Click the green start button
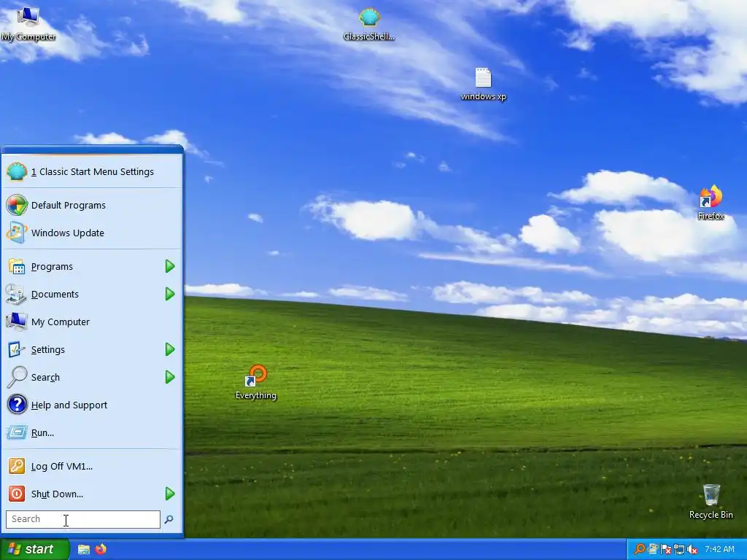The image size is (747, 560). click(35, 549)
